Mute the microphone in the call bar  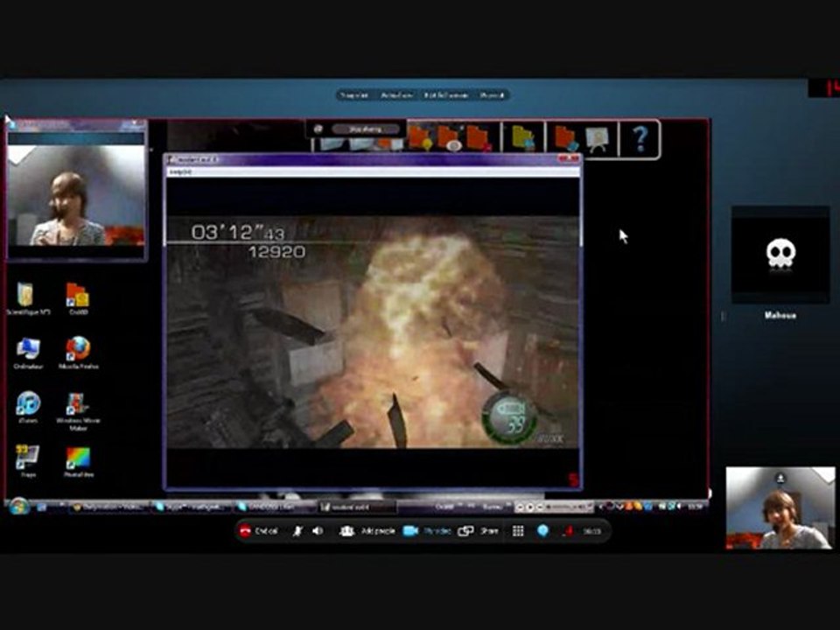click(x=297, y=531)
